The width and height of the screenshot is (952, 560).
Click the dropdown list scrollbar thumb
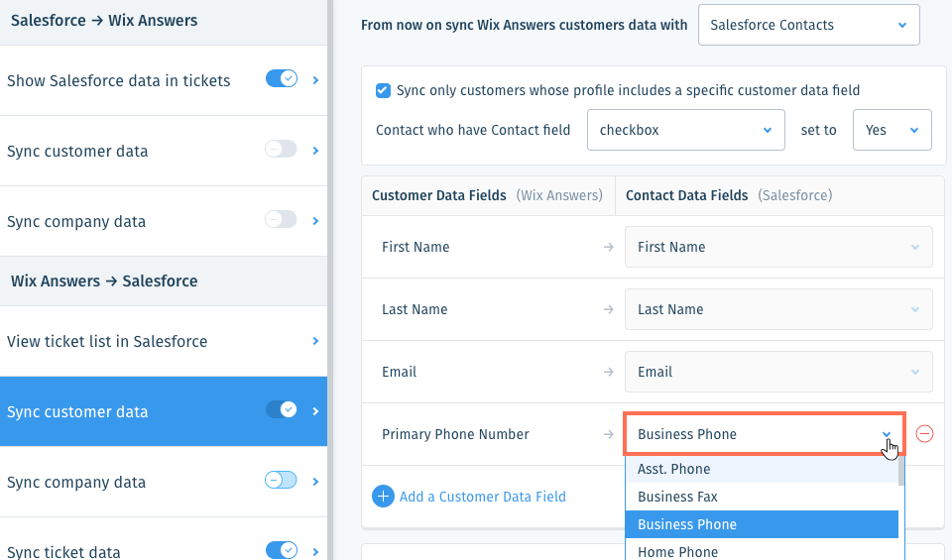[901, 471]
